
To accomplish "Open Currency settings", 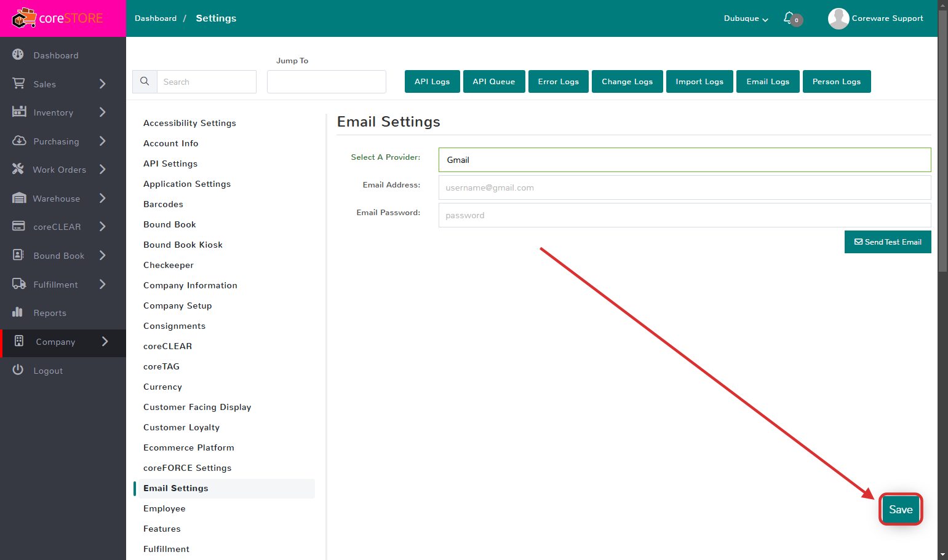I will coord(162,387).
